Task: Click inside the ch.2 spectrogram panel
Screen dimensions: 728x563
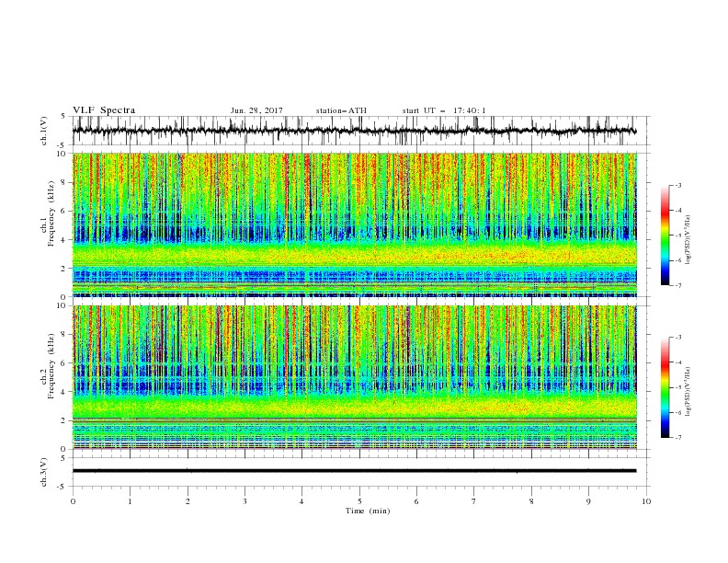Action: (355, 377)
